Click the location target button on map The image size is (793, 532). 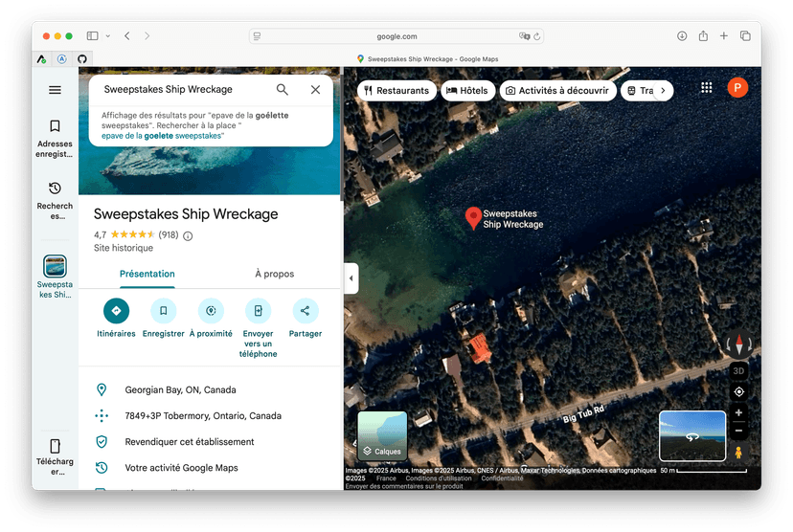coord(738,391)
